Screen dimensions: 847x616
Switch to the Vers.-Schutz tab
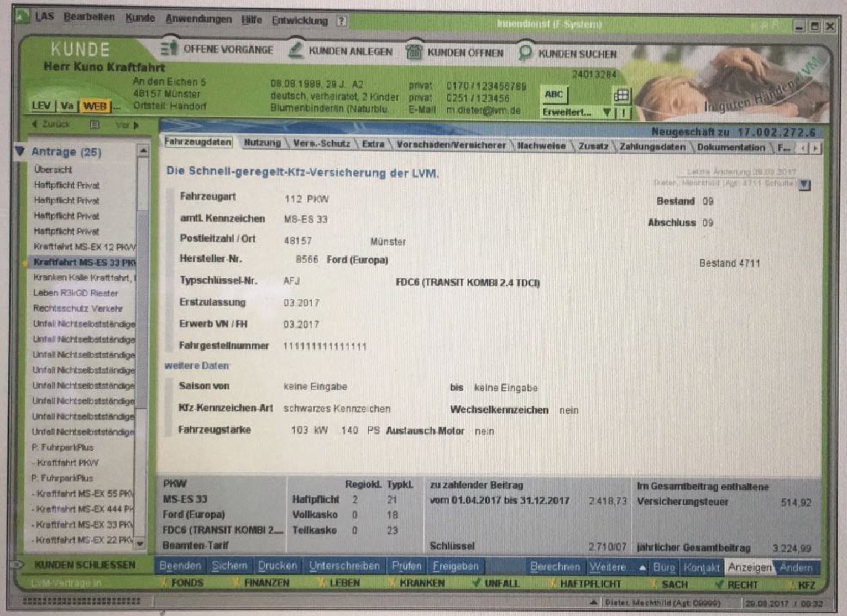pos(321,143)
